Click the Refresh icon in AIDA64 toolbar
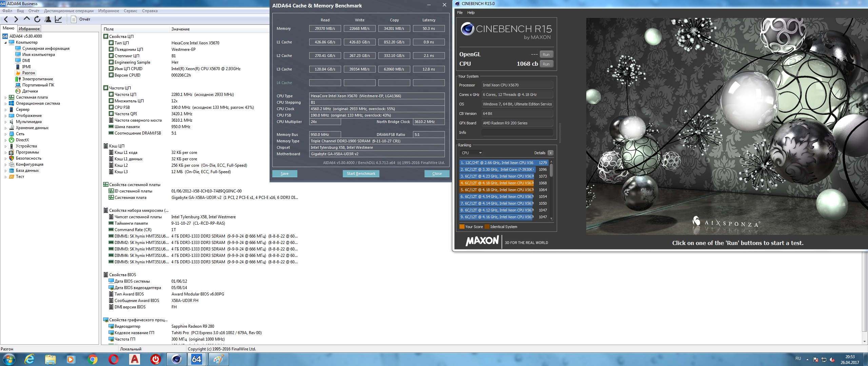Screen dimensions: 868x366 click(x=37, y=19)
